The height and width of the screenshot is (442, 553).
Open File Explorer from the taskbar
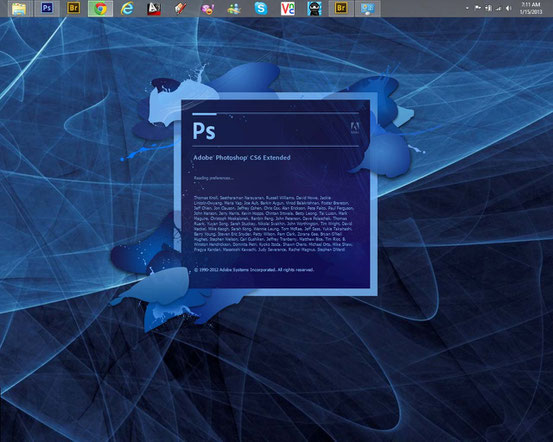pos(19,8)
